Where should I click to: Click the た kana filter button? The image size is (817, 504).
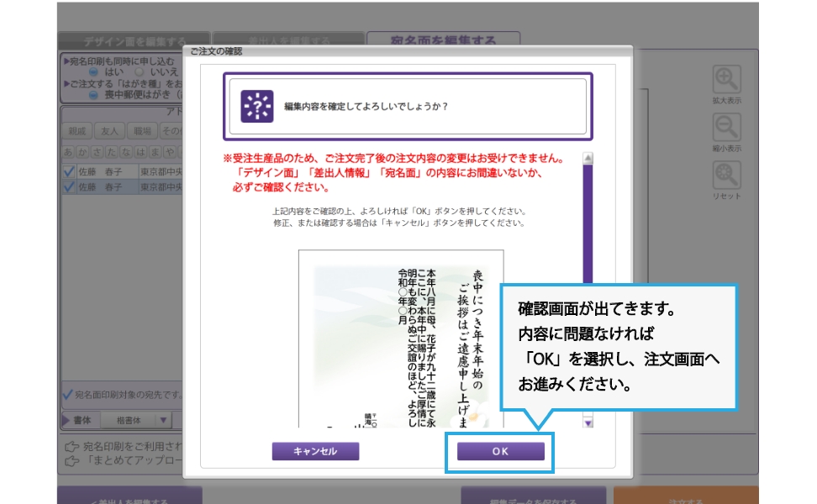(112, 152)
